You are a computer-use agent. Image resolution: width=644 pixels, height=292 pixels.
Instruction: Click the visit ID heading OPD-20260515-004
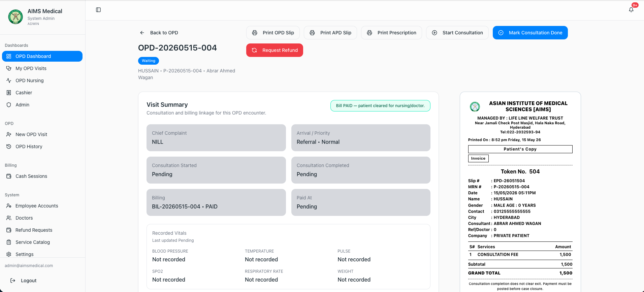click(x=178, y=48)
